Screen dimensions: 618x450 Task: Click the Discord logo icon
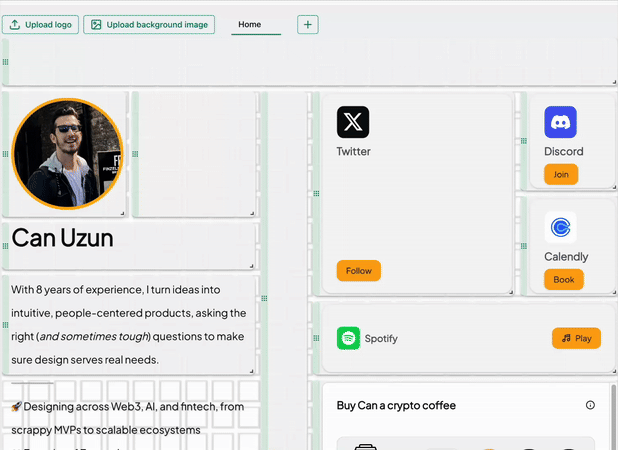(x=560, y=122)
